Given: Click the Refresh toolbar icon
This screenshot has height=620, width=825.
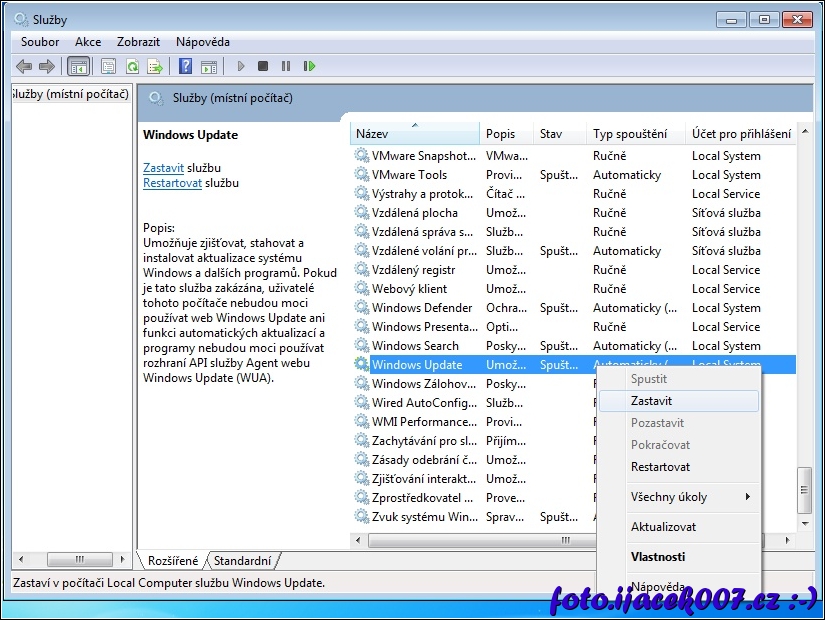Looking at the screenshot, I should (x=131, y=66).
